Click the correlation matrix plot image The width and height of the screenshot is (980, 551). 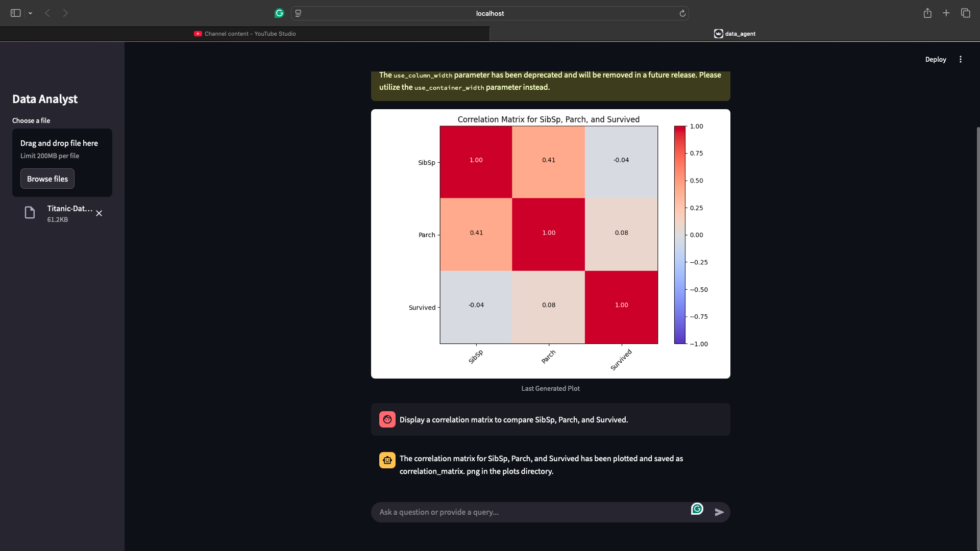550,244
